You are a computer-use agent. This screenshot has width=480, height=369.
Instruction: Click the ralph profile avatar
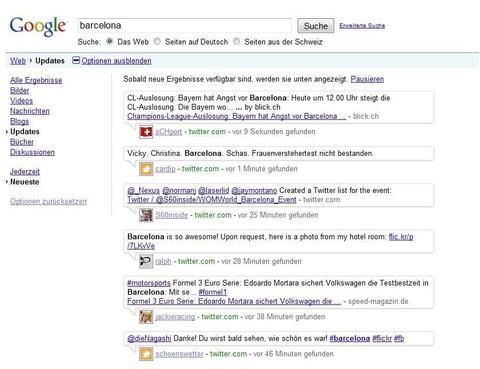click(x=146, y=261)
